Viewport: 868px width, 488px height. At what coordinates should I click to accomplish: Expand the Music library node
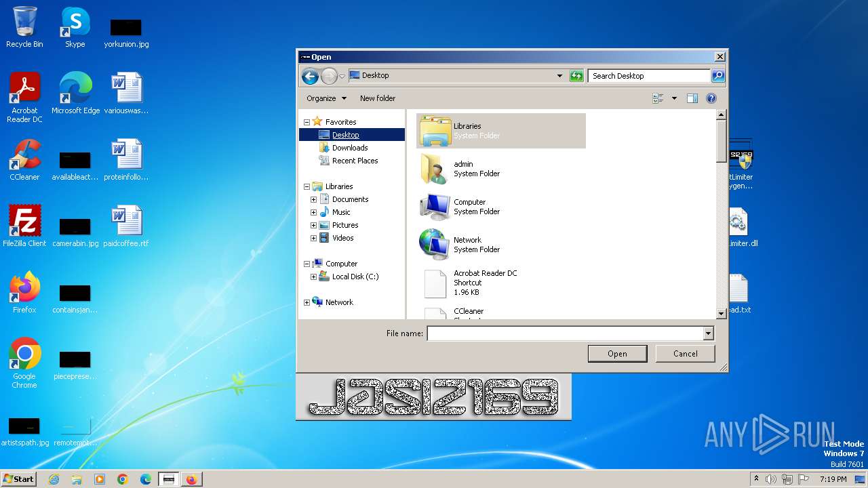pyautogui.click(x=313, y=213)
